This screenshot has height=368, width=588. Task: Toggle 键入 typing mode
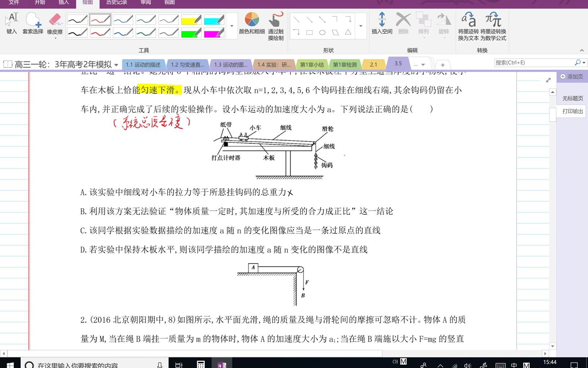pos(11,22)
